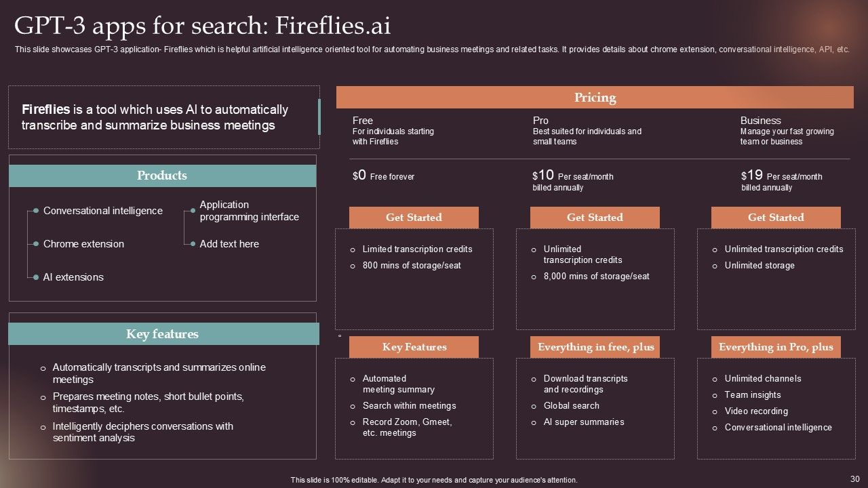Click the slide number 30
Screen dimensions: 868x488
click(854, 479)
